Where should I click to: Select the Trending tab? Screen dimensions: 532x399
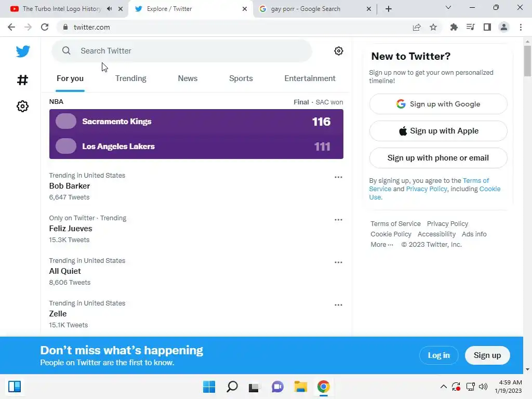pyautogui.click(x=130, y=78)
